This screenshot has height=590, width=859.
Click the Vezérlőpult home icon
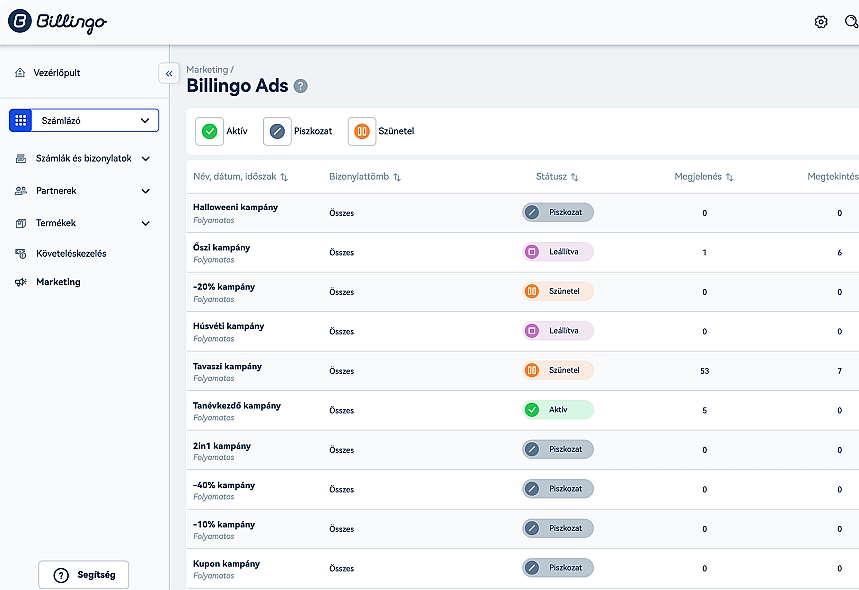point(20,73)
